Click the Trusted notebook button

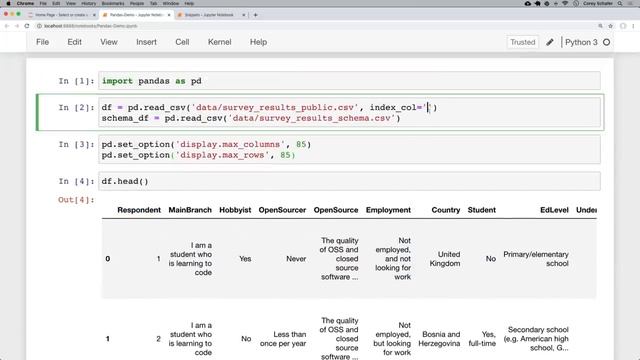[x=522, y=42]
